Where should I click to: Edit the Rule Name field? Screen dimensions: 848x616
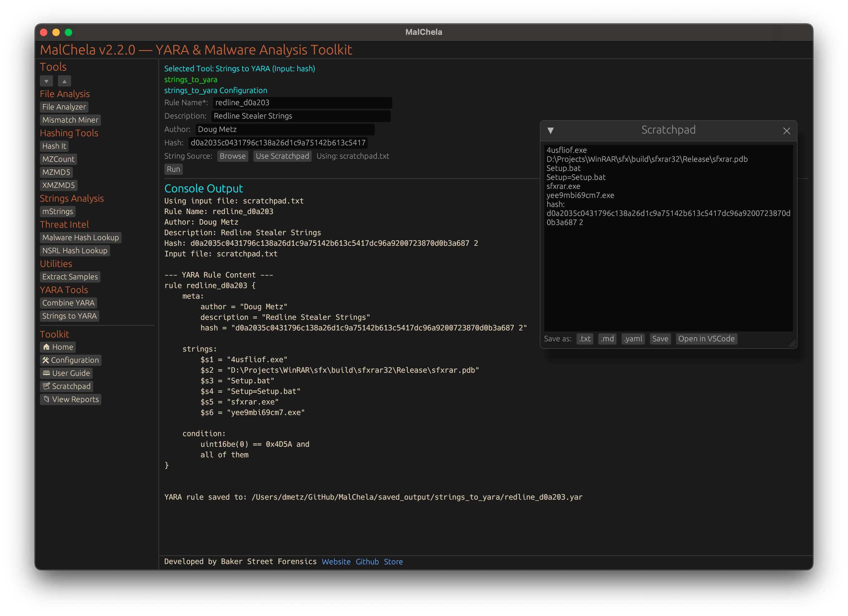tap(302, 103)
